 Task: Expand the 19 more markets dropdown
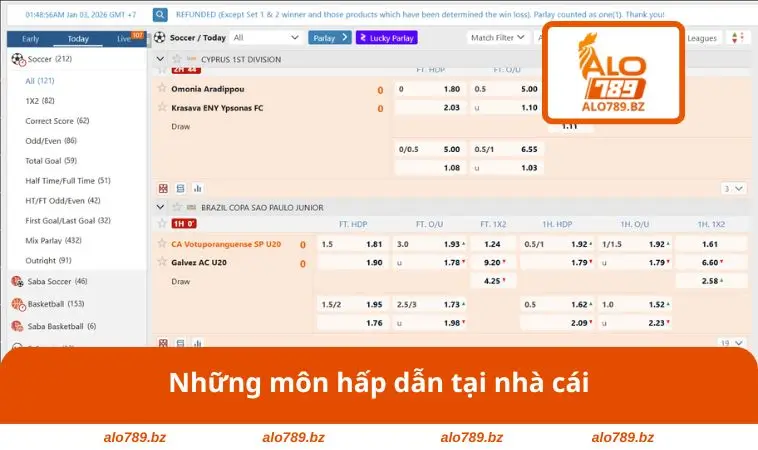click(x=732, y=343)
